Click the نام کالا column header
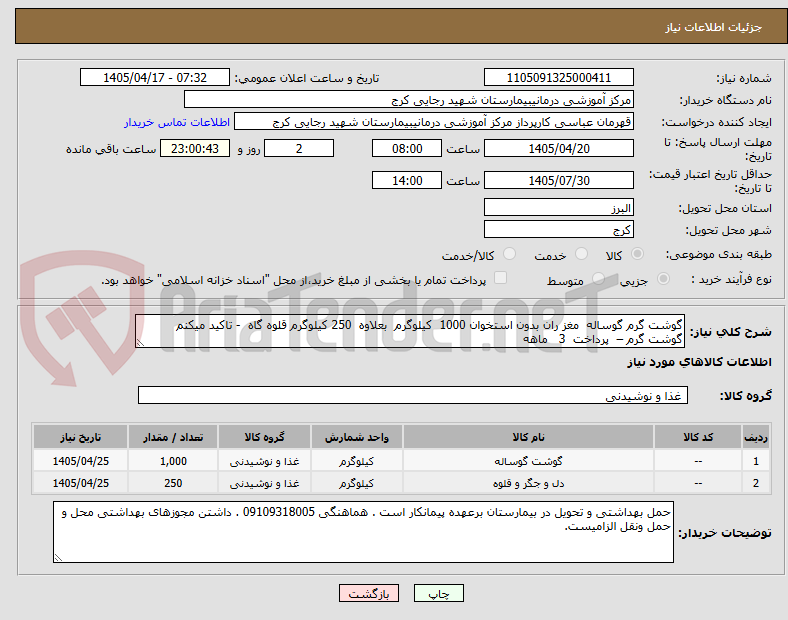Screen dimensions: 788x620 (x=528, y=437)
